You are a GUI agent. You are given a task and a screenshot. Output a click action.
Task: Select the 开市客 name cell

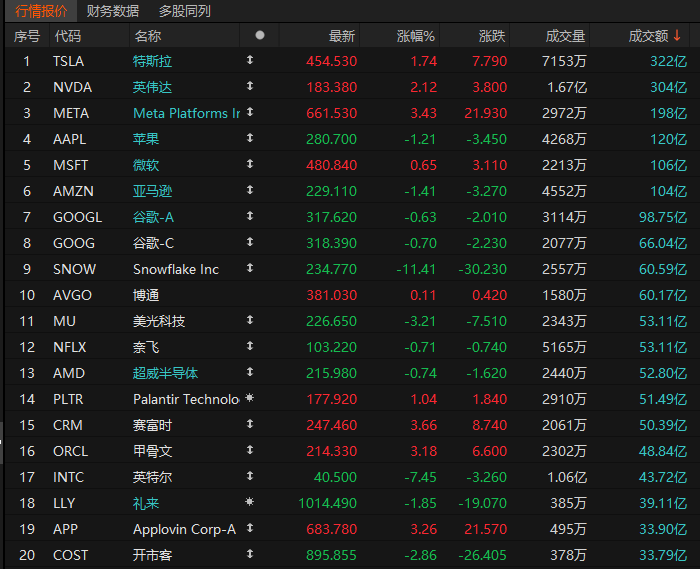(152, 555)
